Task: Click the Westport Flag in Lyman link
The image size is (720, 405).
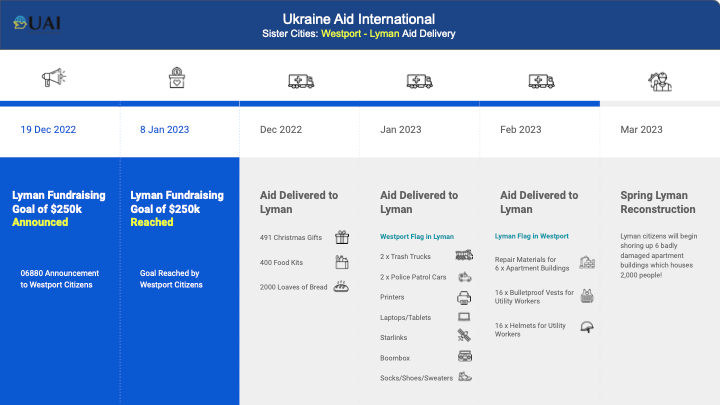Action: point(417,236)
